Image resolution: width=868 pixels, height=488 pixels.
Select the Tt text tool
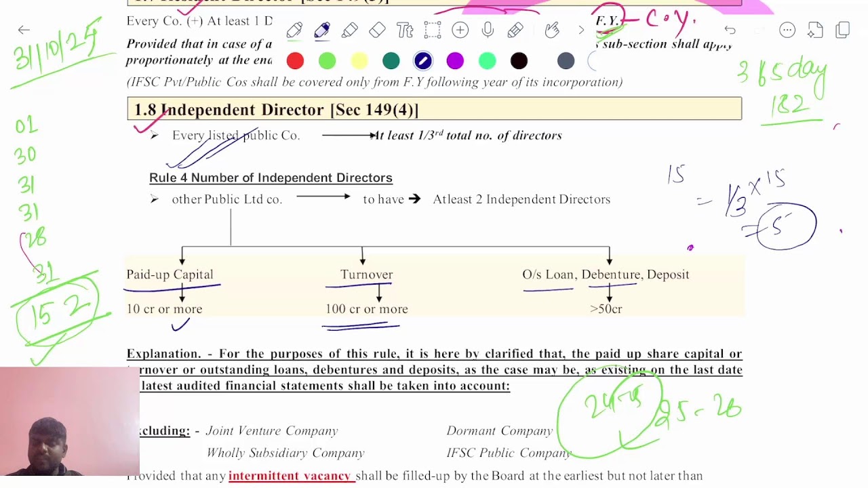[405, 30]
